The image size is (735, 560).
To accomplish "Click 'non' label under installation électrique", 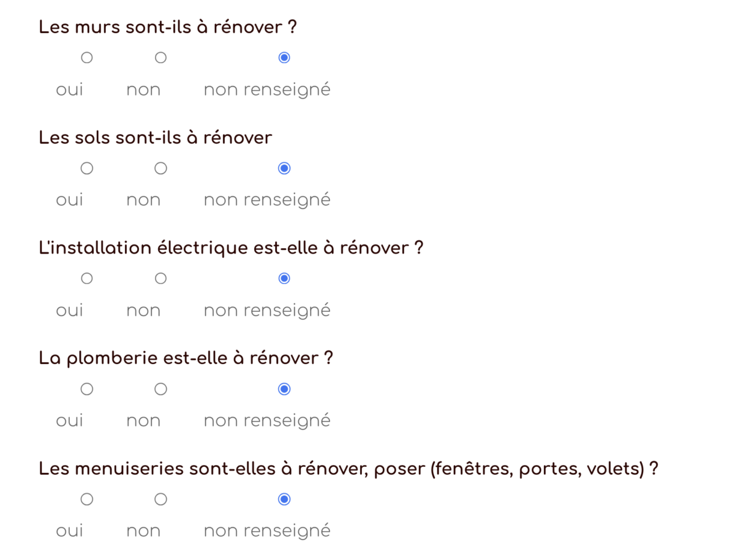I will click(x=143, y=311).
